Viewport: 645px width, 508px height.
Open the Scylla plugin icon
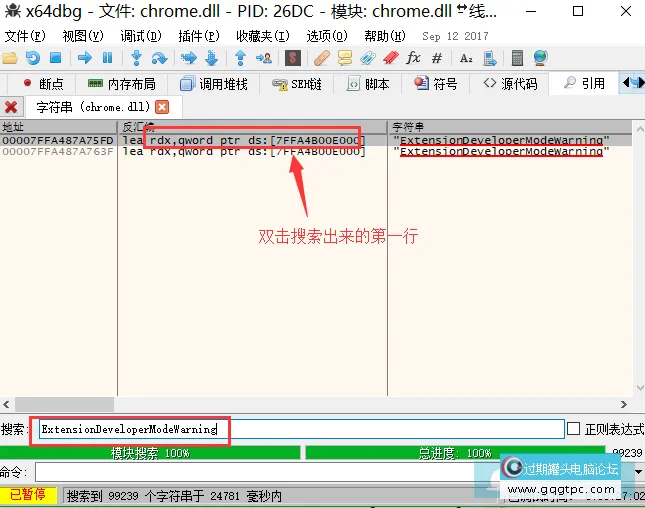point(292,58)
